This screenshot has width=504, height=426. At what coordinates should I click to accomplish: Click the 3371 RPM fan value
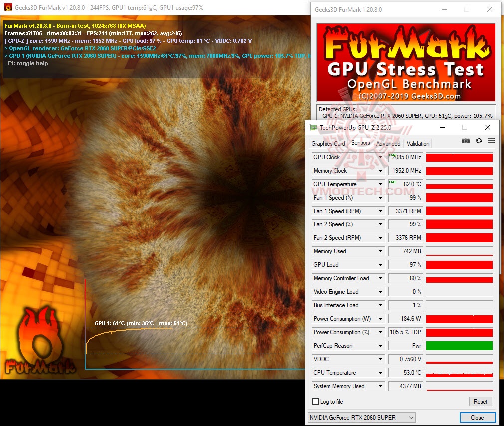point(405,211)
